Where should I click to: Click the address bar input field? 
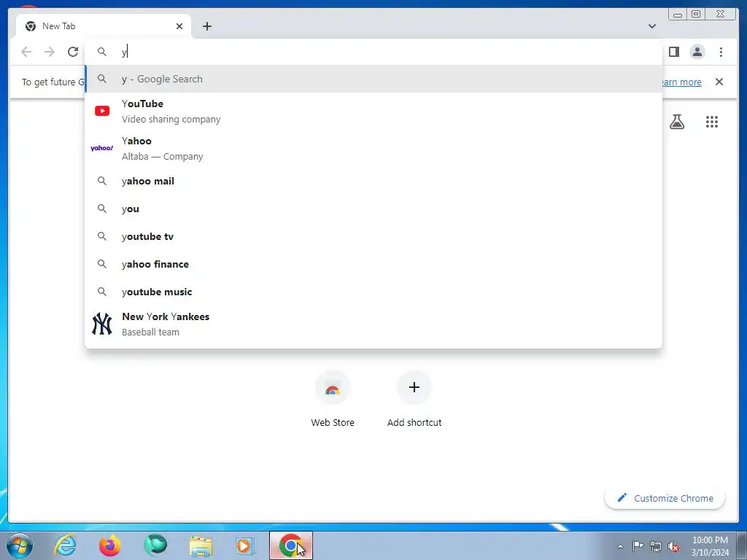373,52
